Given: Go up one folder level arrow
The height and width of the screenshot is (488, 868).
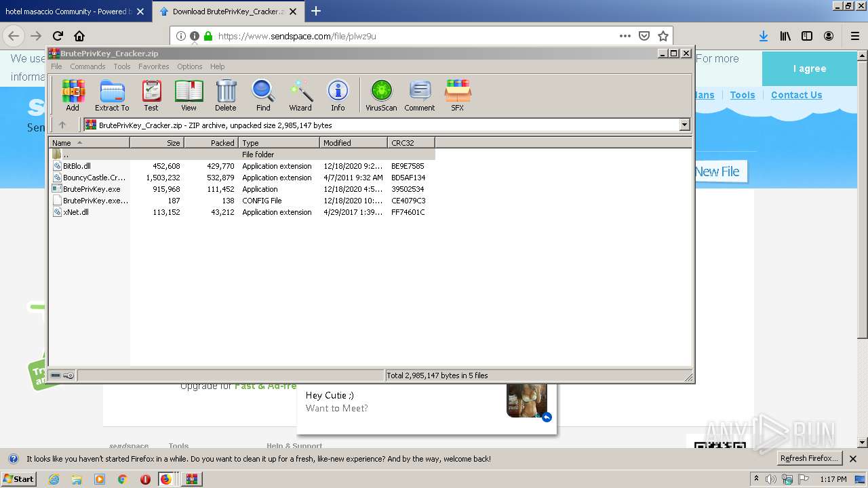Looking at the screenshot, I should (x=62, y=125).
